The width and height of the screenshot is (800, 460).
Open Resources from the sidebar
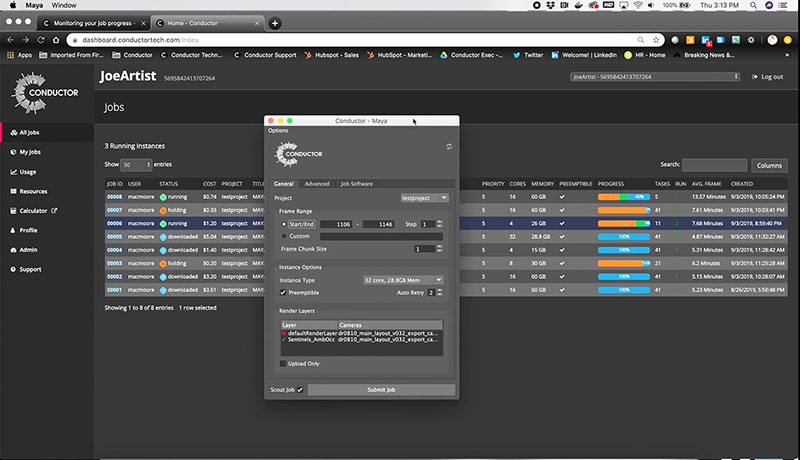point(32,191)
